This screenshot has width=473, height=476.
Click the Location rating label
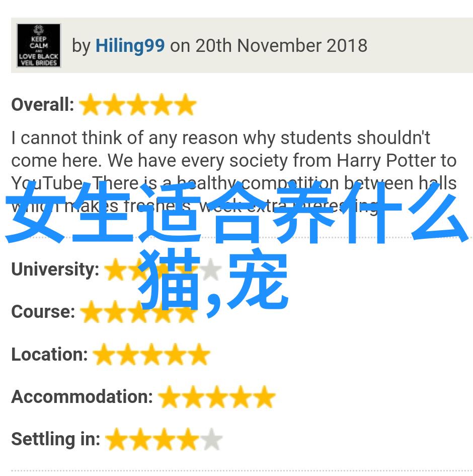pos(49,354)
